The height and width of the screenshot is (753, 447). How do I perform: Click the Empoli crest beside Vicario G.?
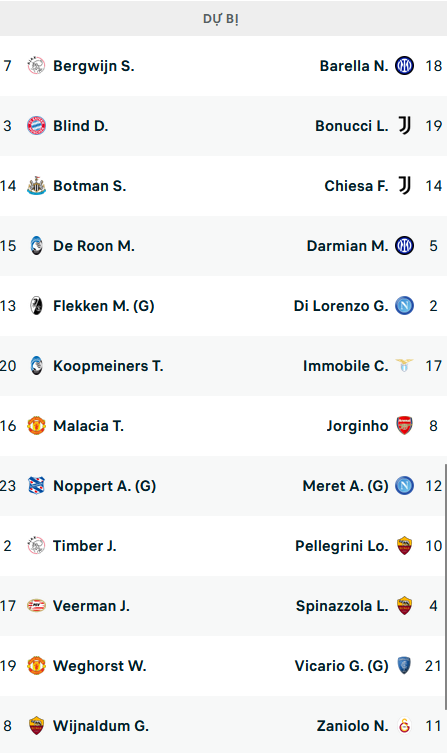click(404, 666)
